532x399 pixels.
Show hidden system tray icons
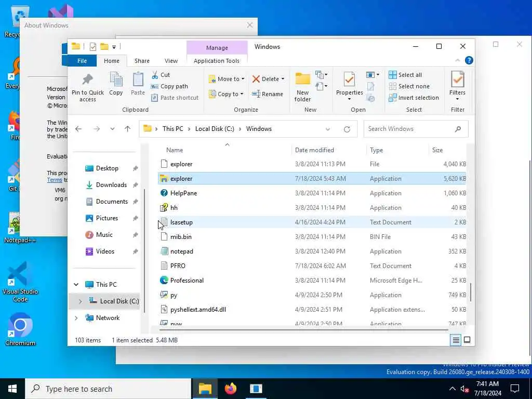[453, 389]
